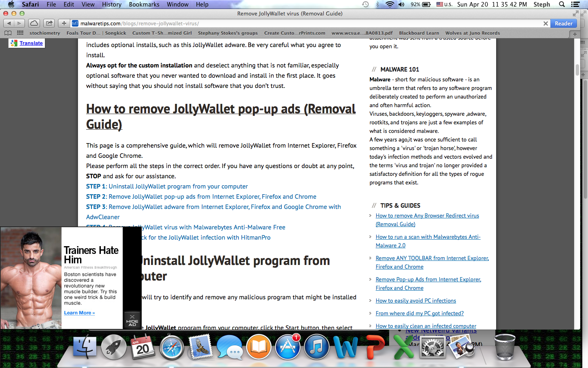
Task: Open a new tab with the plus button
Action: tap(575, 34)
